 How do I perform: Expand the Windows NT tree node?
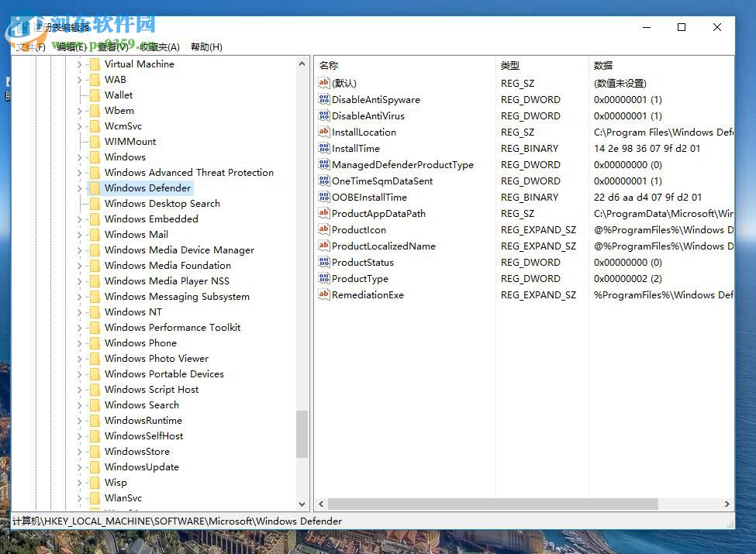pyautogui.click(x=81, y=311)
